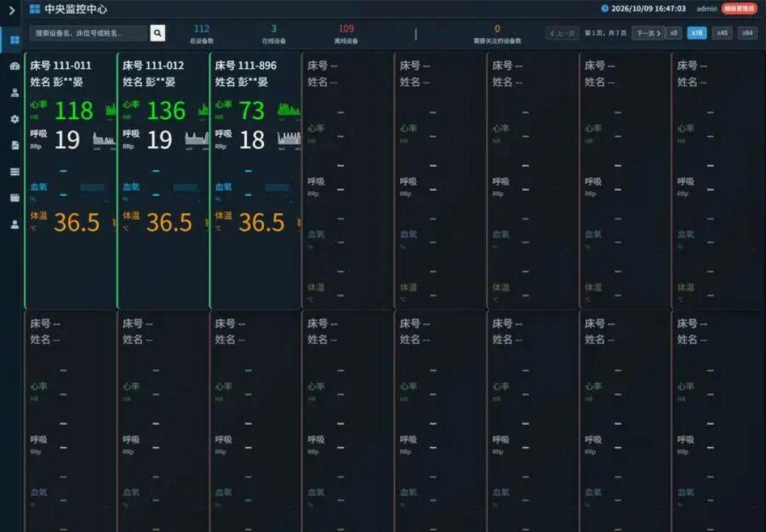Click the 109 offline devices counter
The width and height of the screenshot is (766, 532).
click(x=346, y=34)
